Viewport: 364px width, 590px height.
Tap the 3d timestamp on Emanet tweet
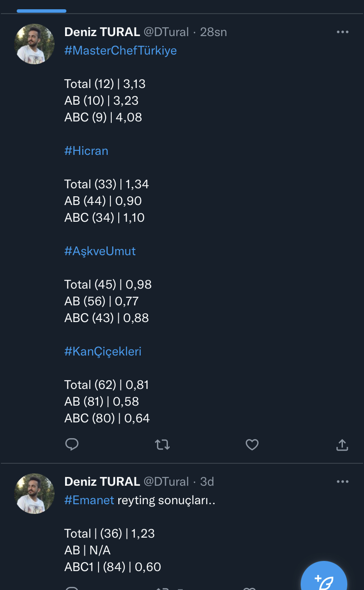[x=207, y=482]
